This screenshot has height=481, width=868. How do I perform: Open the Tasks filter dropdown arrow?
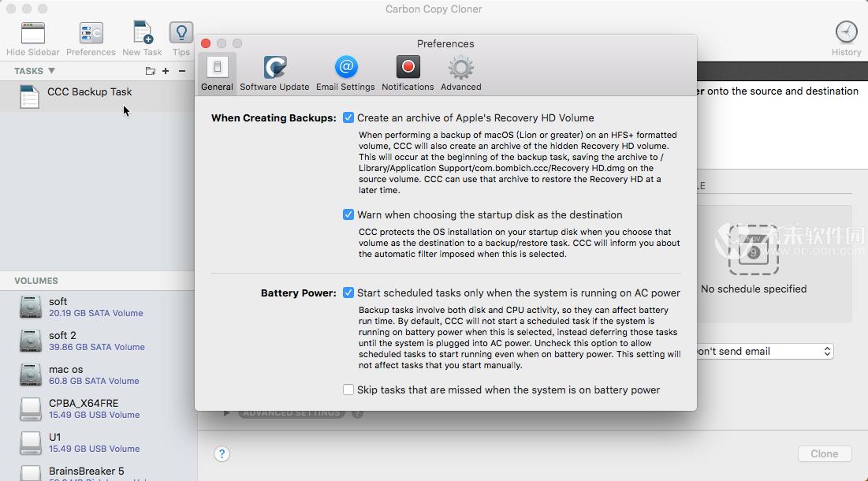(x=51, y=71)
